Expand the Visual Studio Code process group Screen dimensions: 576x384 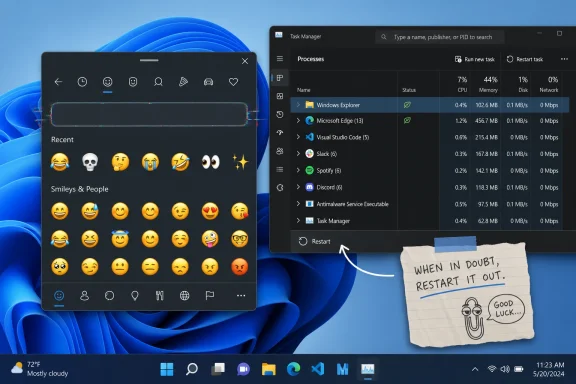coord(298,137)
